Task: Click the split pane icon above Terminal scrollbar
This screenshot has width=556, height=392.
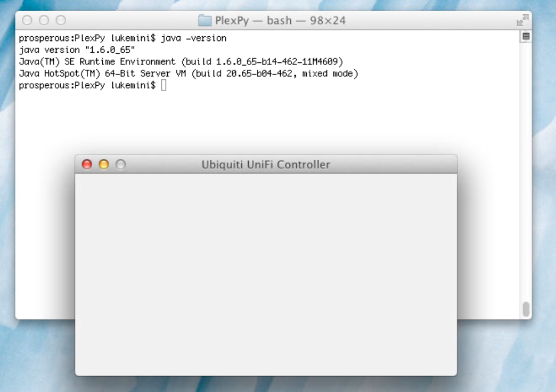Action: click(x=526, y=37)
